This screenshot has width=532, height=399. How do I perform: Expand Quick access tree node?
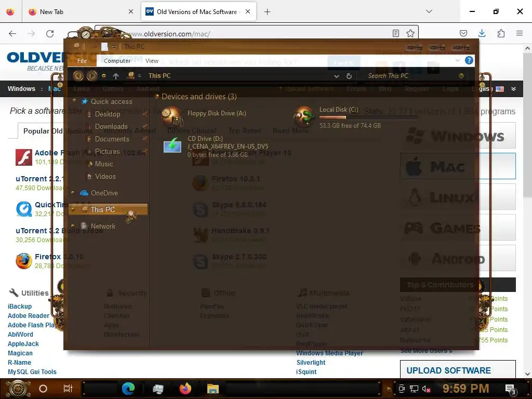74,101
